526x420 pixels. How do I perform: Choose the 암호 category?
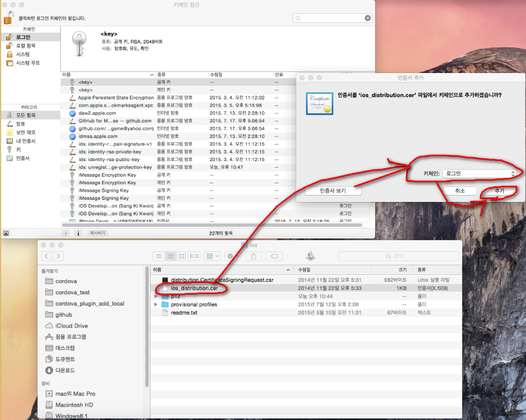click(x=31, y=124)
